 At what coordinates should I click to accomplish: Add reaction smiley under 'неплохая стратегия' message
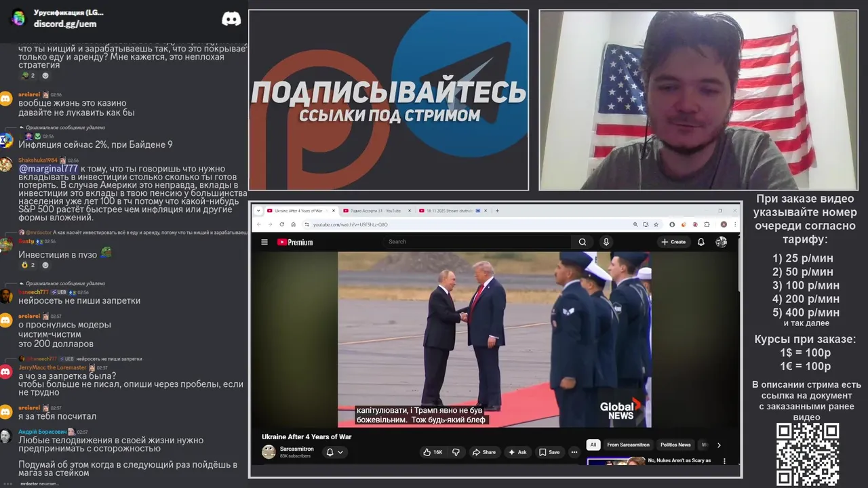[45, 75]
